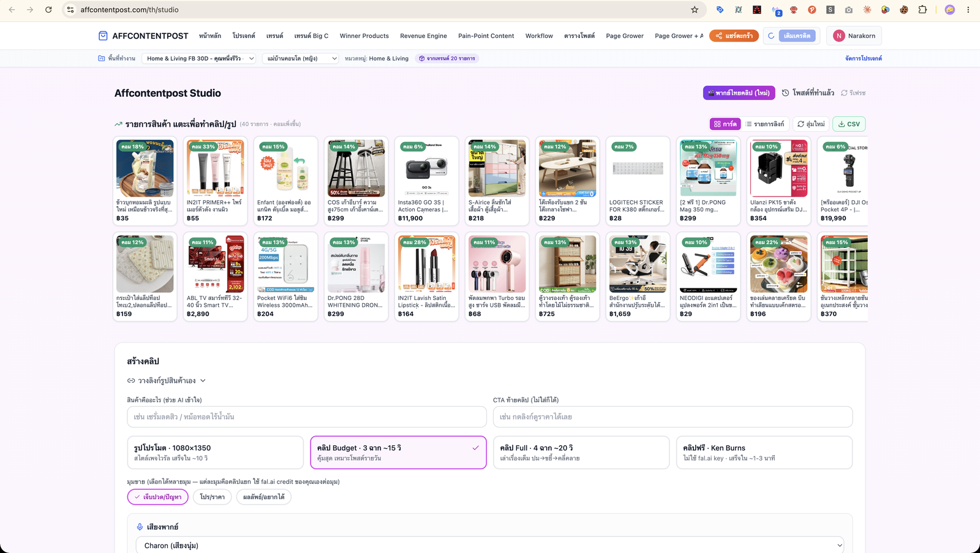Bookmark this page with the star icon
The image size is (980, 553).
(x=695, y=10)
